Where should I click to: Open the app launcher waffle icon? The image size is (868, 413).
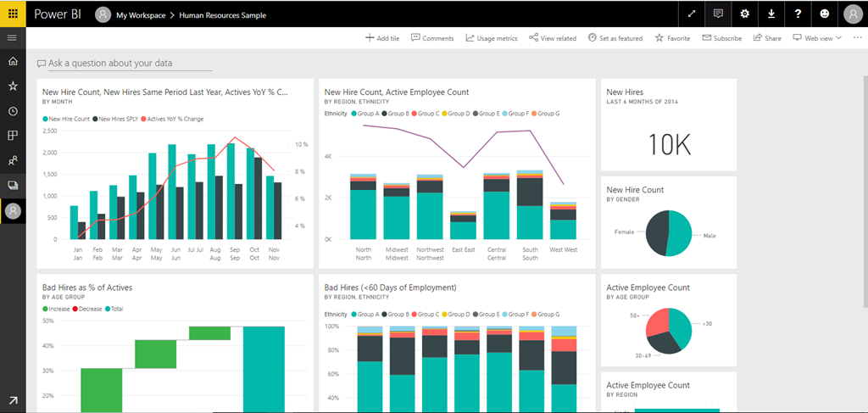click(13, 14)
